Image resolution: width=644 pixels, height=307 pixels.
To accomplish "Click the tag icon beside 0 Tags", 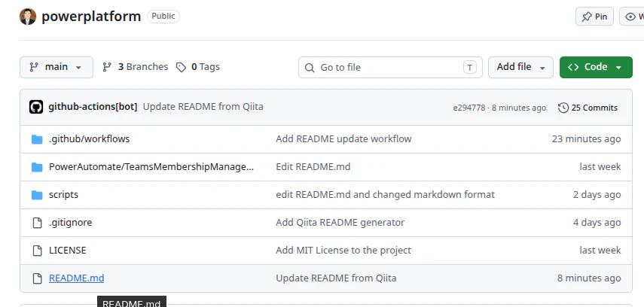I will click(x=181, y=67).
